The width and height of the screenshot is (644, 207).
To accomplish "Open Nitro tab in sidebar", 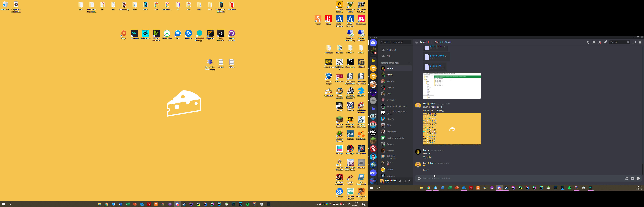I will click(x=389, y=56).
